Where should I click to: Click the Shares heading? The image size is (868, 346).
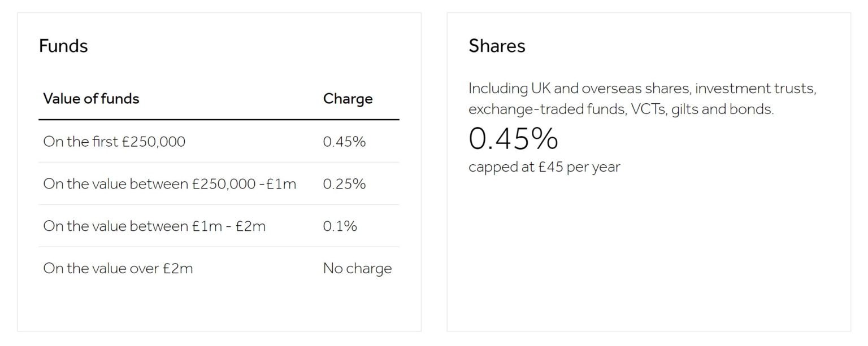(497, 46)
